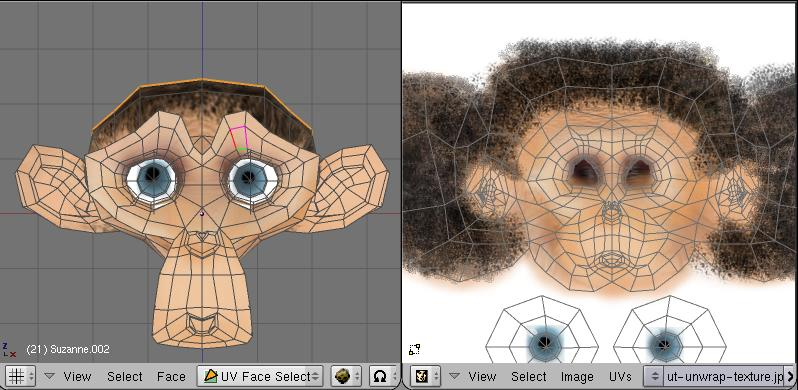798x390 pixels.
Task: Click the (21) Suzanne.002 object label
Action: (68, 349)
